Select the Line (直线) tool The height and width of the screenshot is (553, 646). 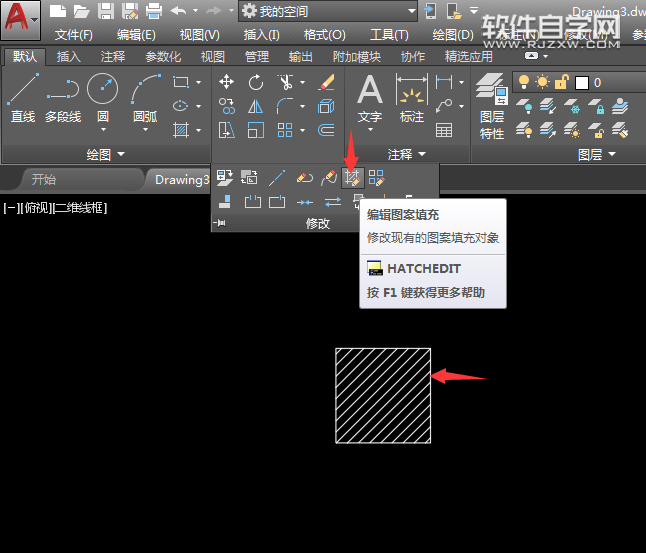click(23, 98)
